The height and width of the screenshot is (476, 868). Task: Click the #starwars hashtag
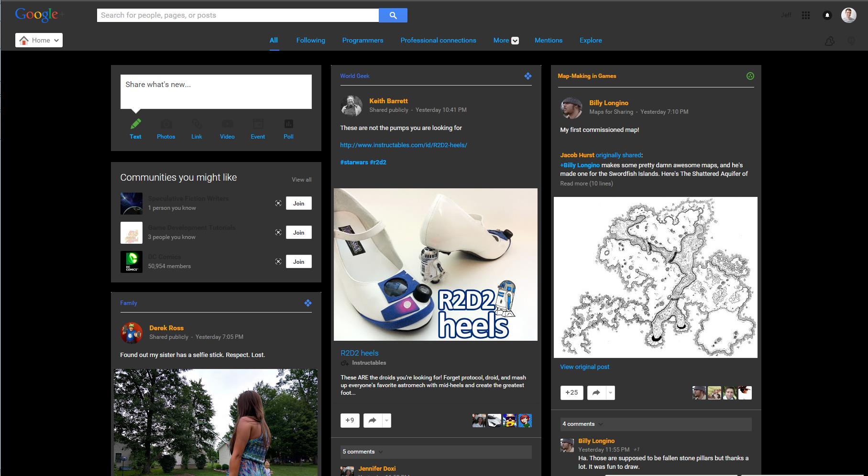[x=354, y=162]
